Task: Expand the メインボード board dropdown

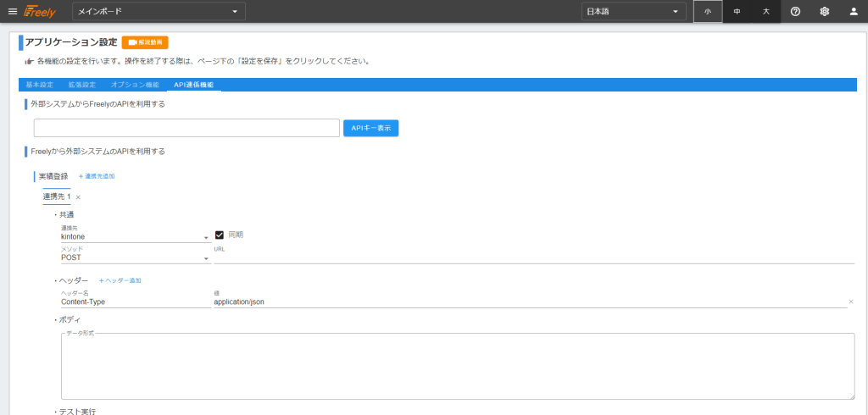Action: coord(159,11)
